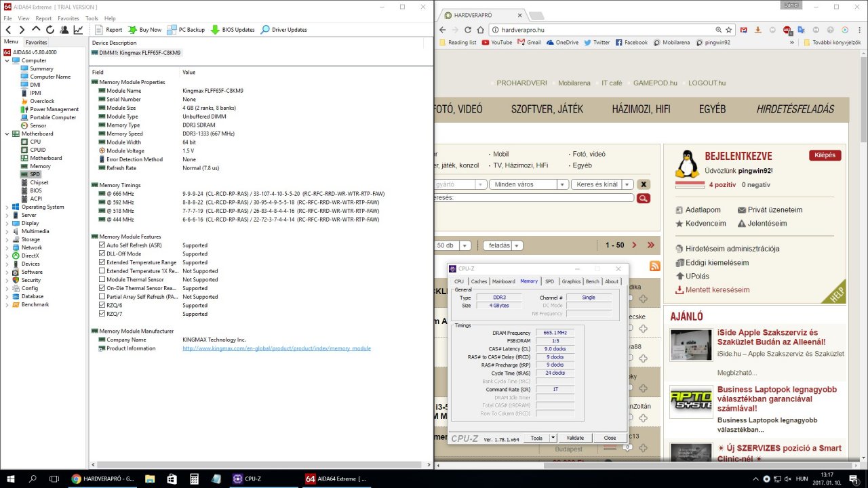Open Driver Updates in AIDA64 toolbar
This screenshot has height=488, width=868.
(x=283, y=30)
